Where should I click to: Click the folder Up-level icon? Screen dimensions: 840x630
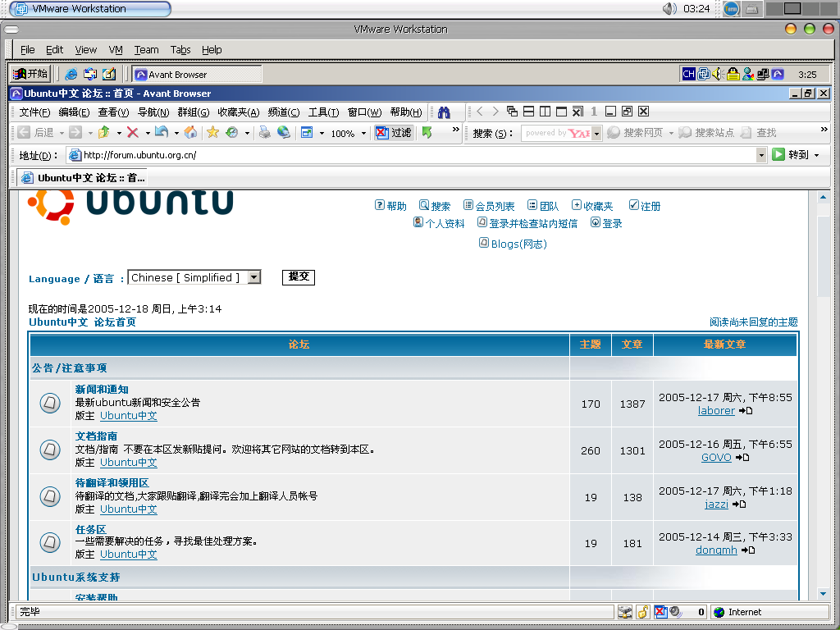click(x=104, y=132)
